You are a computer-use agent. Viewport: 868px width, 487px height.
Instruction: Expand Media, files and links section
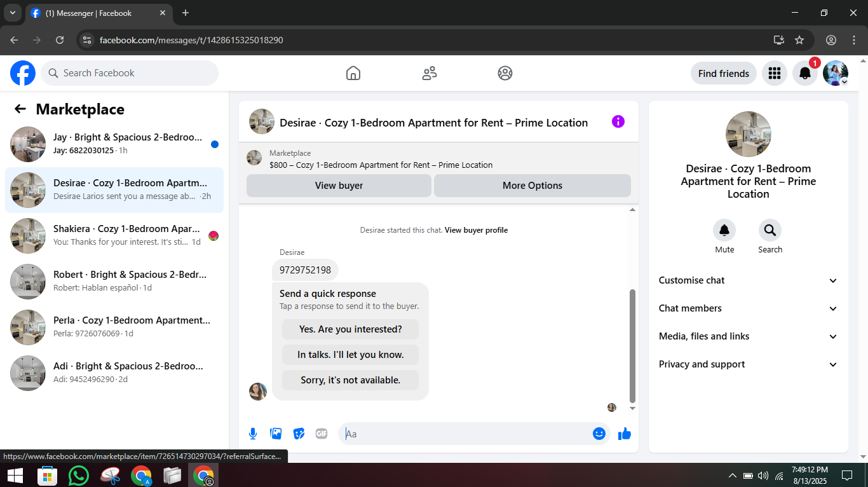748,336
